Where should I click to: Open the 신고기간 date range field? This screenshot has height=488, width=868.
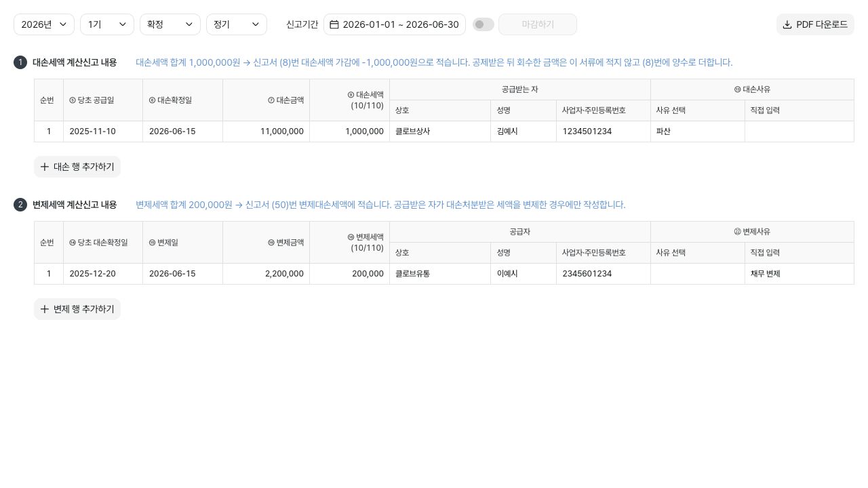[x=395, y=24]
